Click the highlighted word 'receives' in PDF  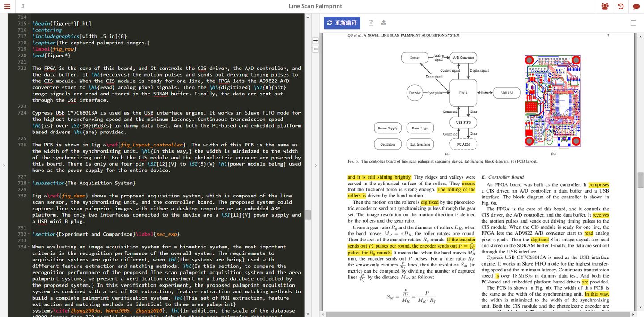[601, 215]
